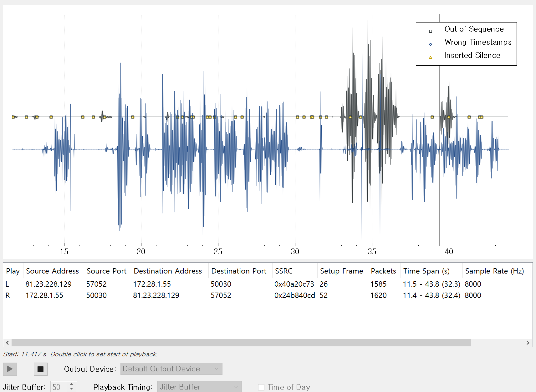The image size is (536, 392).
Task: Sort by Play column header
Action: [13, 271]
